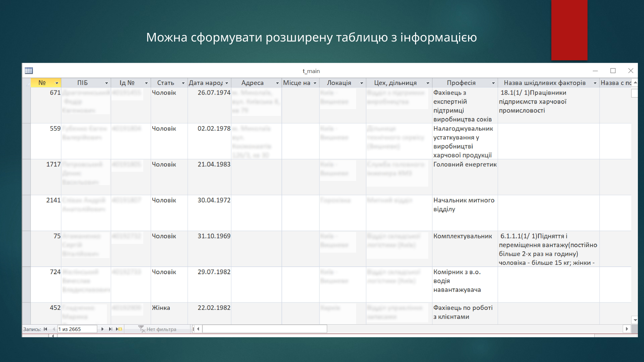Open the Професія column filter dropdown
The width and height of the screenshot is (644, 362).
tap(493, 83)
